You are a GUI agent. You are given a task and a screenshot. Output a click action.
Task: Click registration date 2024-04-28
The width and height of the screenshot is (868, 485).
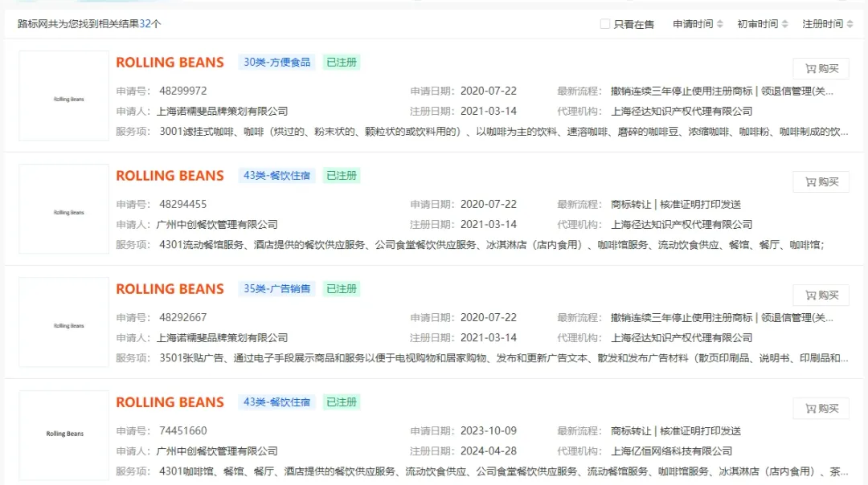pyautogui.click(x=489, y=451)
